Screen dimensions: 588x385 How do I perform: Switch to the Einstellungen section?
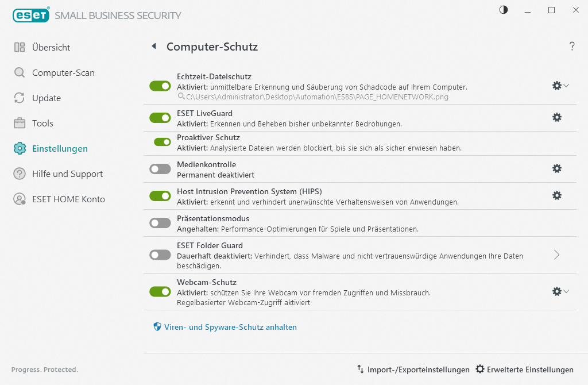tap(19, 148)
